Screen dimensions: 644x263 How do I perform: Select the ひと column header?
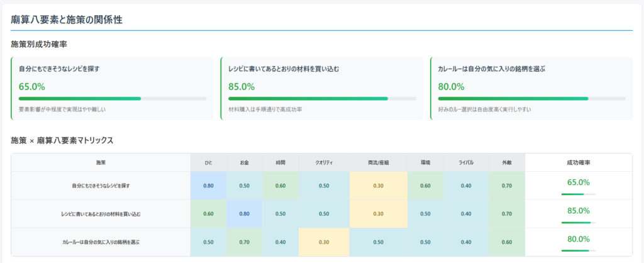point(208,162)
